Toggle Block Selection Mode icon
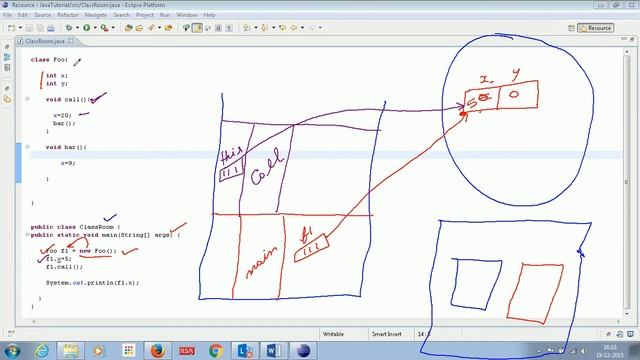The height and width of the screenshot is (360, 640). coord(218,28)
